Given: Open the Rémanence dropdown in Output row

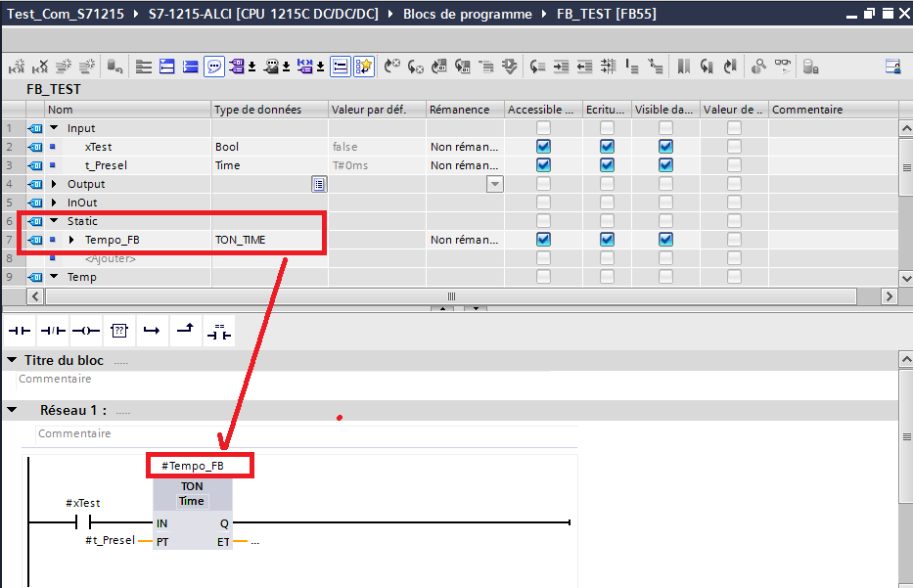Looking at the screenshot, I should (494, 184).
